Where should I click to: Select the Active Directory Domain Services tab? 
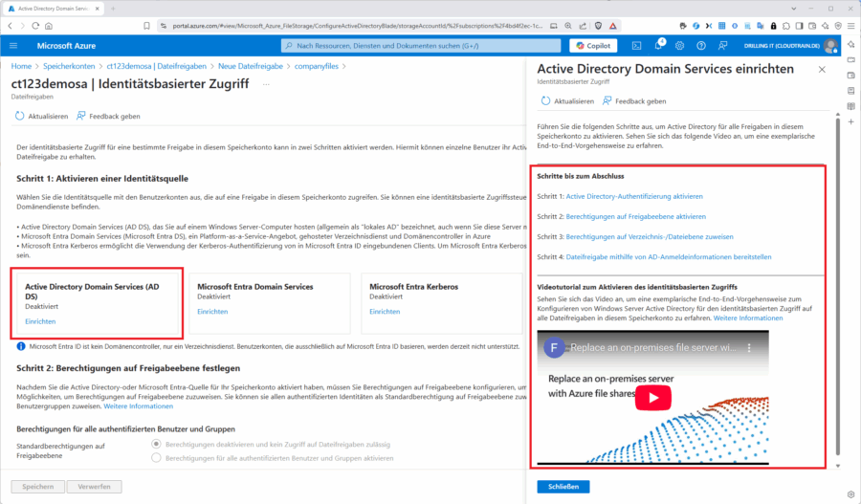click(54, 9)
